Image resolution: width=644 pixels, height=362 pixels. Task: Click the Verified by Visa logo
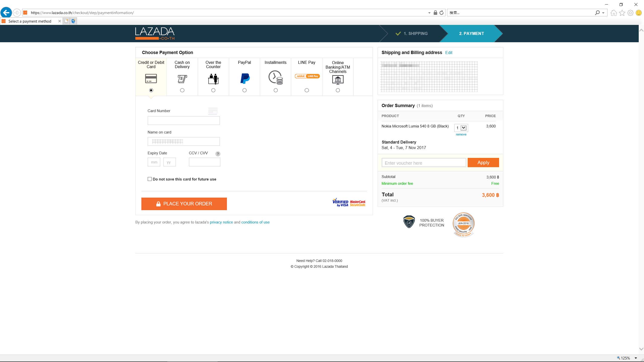pyautogui.click(x=340, y=202)
